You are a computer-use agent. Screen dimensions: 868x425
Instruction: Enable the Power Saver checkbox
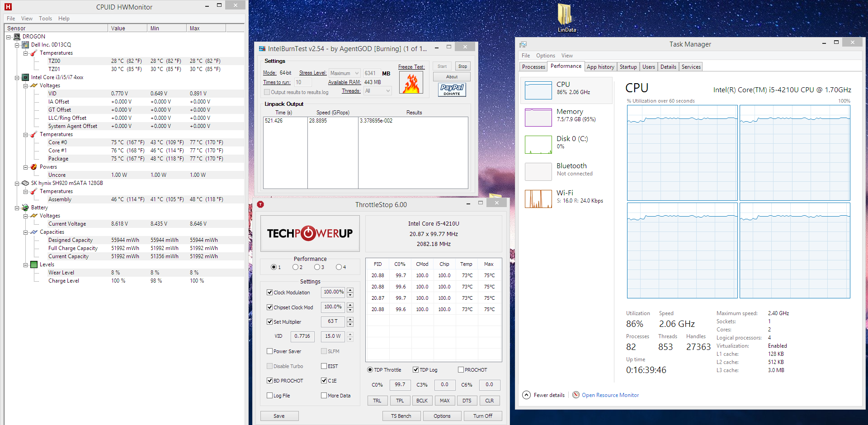(x=269, y=351)
